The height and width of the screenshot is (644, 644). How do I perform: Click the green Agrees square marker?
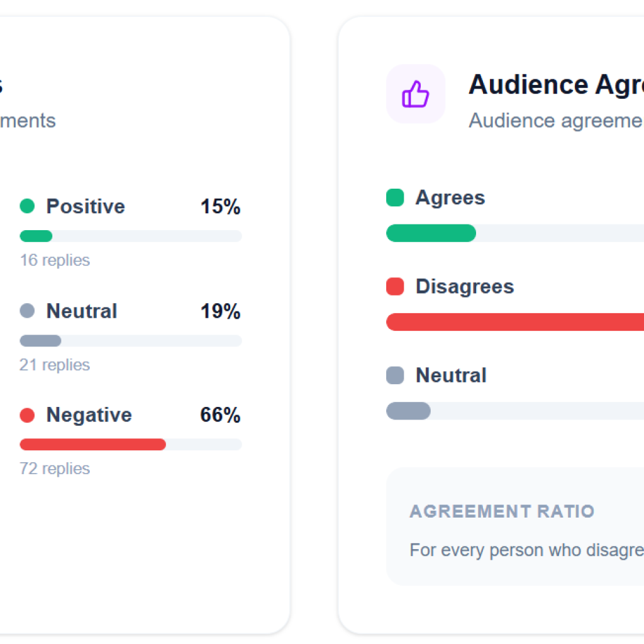tap(395, 197)
